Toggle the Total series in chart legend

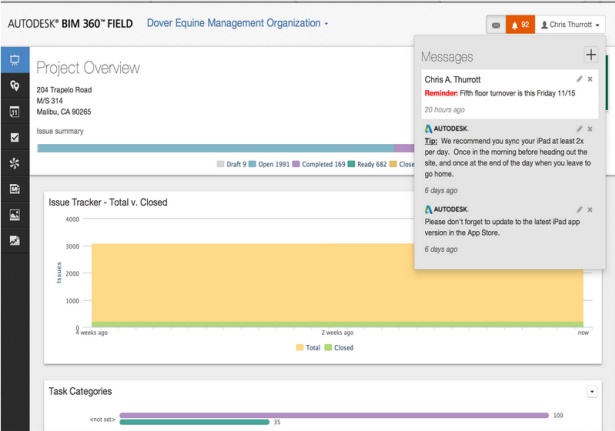(308, 347)
